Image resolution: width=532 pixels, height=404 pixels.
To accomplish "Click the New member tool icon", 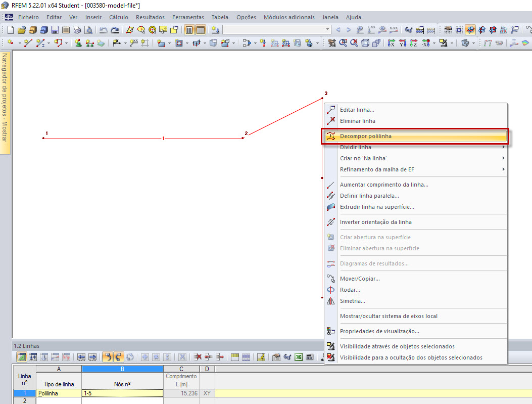I will pyautogui.click(x=40, y=43).
